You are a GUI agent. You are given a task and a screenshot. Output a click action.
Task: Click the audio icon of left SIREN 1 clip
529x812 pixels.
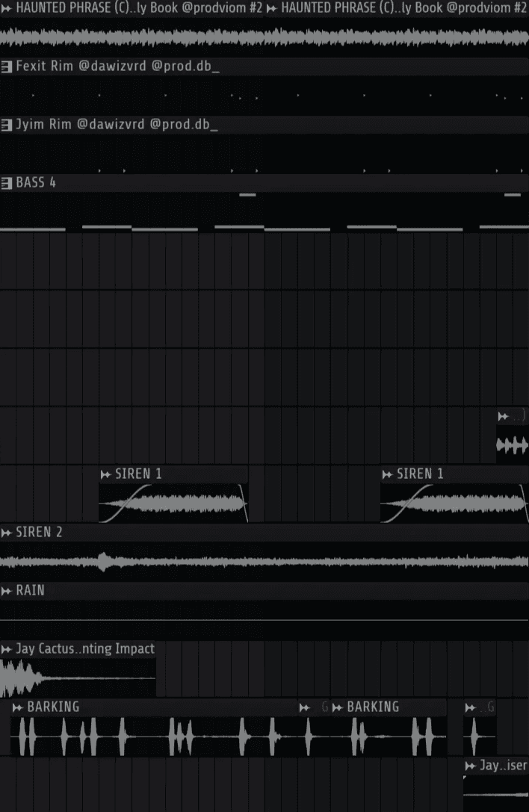click(x=105, y=474)
